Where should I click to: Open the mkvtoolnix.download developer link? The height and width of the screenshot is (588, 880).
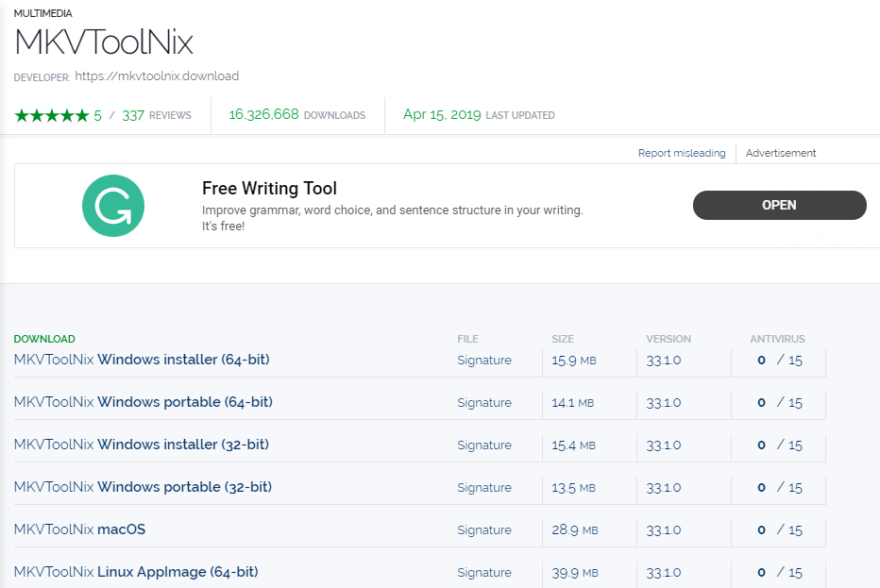click(157, 76)
